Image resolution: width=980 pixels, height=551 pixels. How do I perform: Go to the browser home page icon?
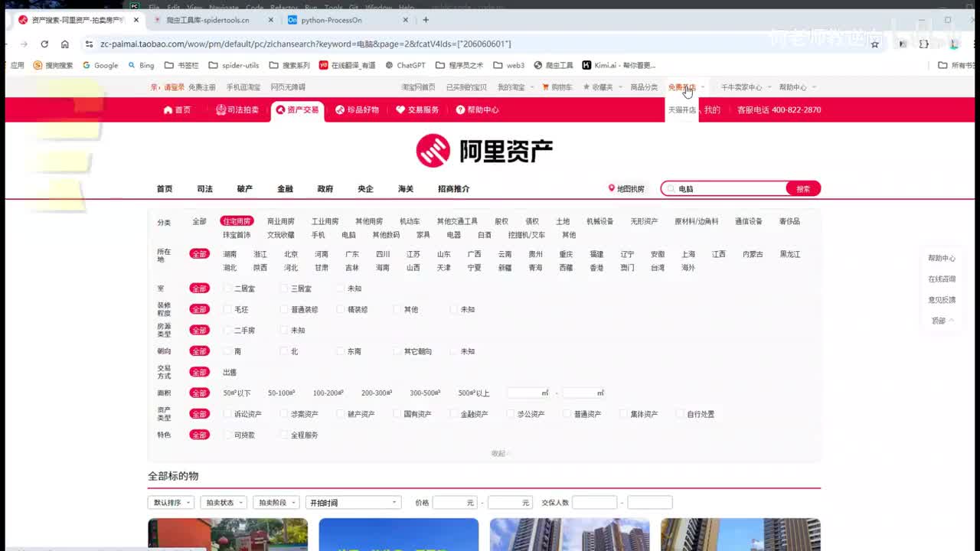pyautogui.click(x=65, y=44)
